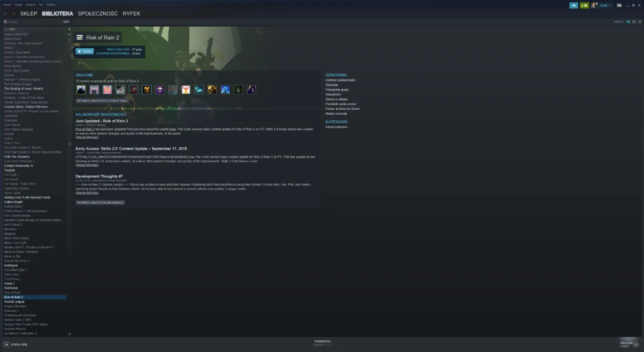Open Aktualności link

click(x=333, y=95)
